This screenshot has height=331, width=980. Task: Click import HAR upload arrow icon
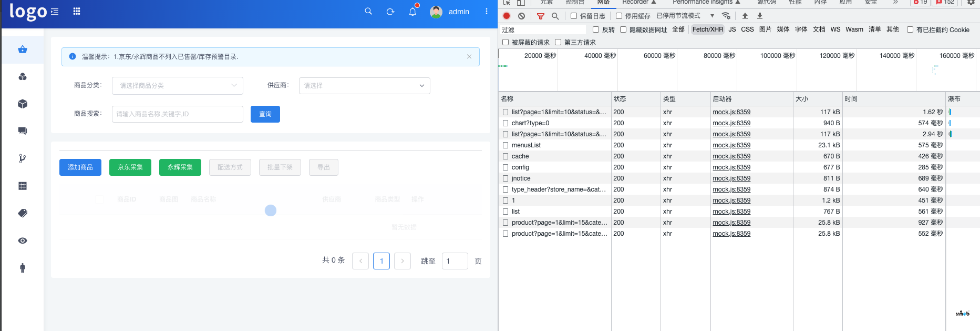coord(745,16)
